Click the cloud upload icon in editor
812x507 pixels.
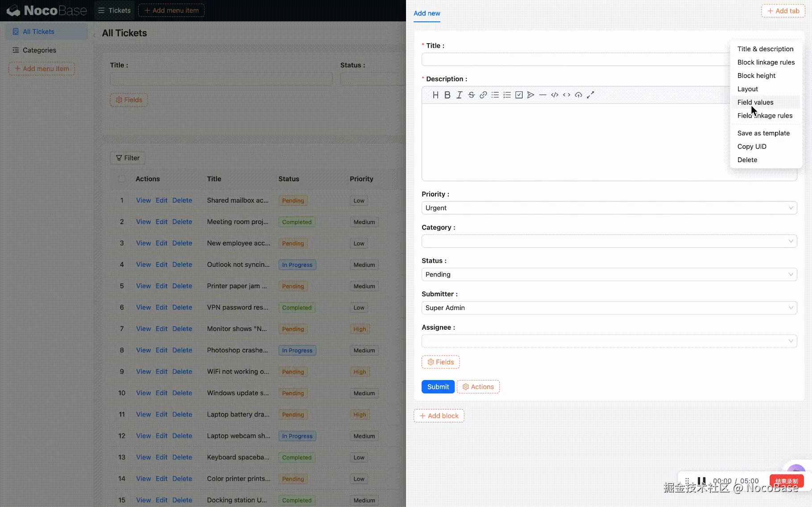point(578,95)
